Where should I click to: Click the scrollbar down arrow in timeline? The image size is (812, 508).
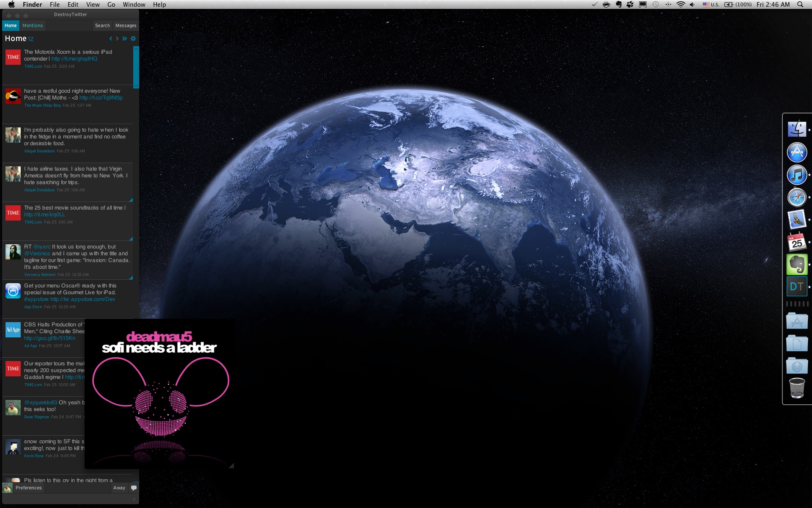pos(136,86)
